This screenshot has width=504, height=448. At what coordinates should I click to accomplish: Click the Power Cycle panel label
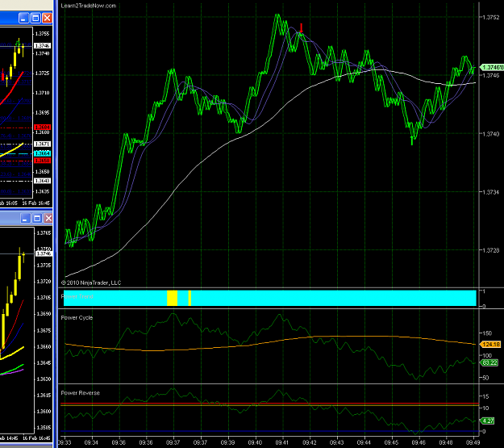pos(77,318)
